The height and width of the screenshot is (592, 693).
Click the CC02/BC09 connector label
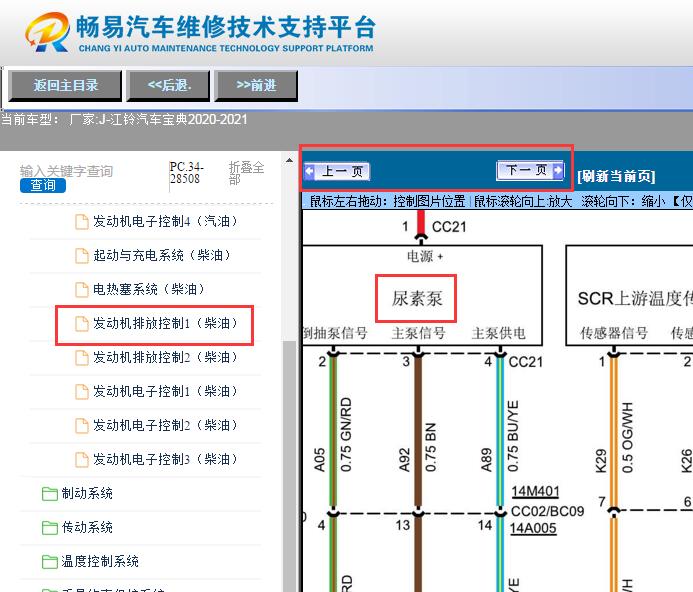pos(547,511)
